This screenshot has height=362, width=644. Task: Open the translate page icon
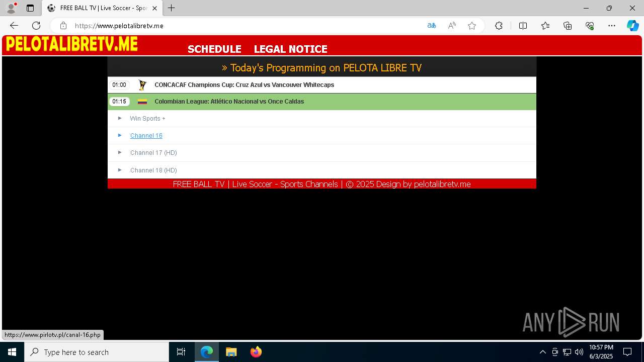[432, 26]
